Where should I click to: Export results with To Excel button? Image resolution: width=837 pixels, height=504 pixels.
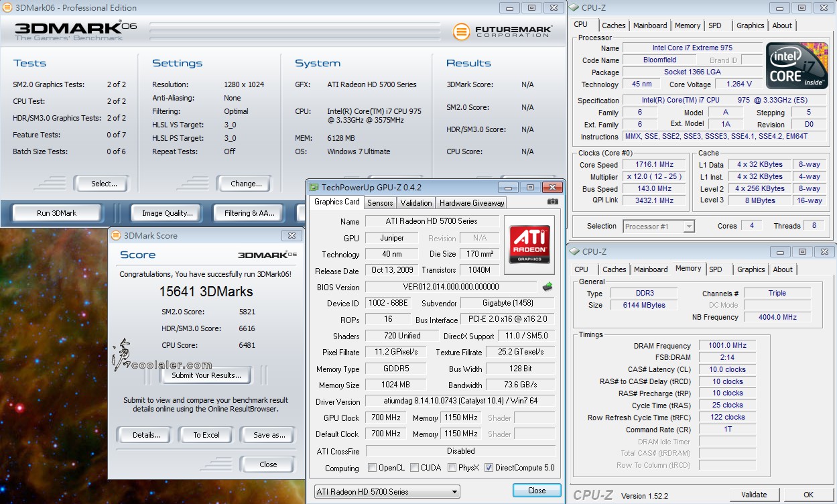coord(206,435)
